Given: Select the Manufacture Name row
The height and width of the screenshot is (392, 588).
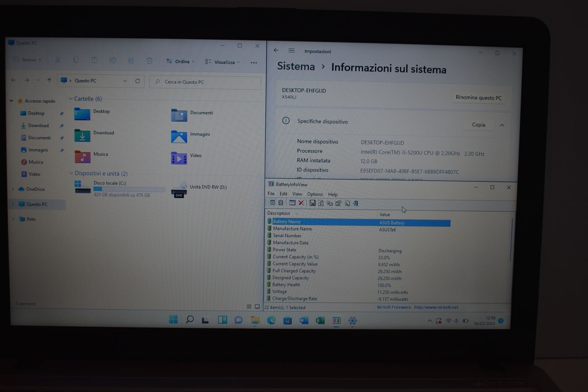Looking at the screenshot, I should [x=358, y=229].
